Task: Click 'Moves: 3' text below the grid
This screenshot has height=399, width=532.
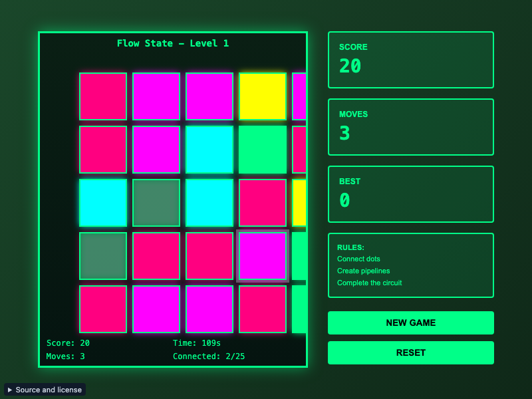Action: pyautogui.click(x=65, y=356)
